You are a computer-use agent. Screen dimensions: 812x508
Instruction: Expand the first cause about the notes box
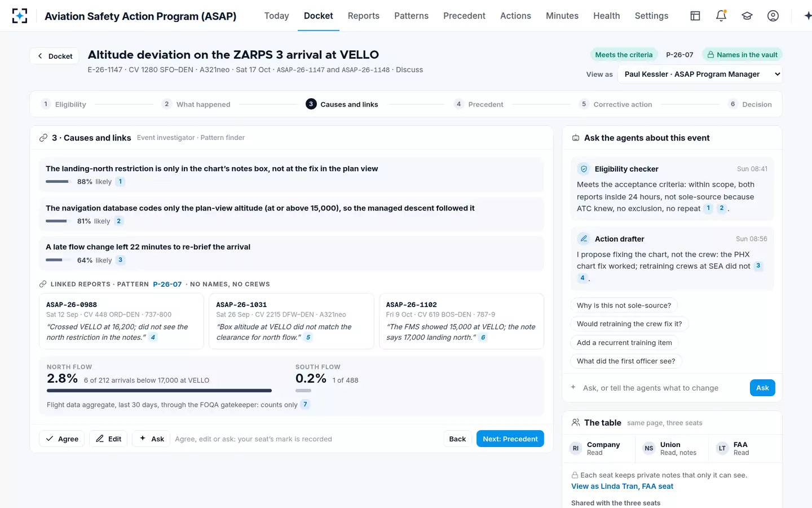[292, 175]
